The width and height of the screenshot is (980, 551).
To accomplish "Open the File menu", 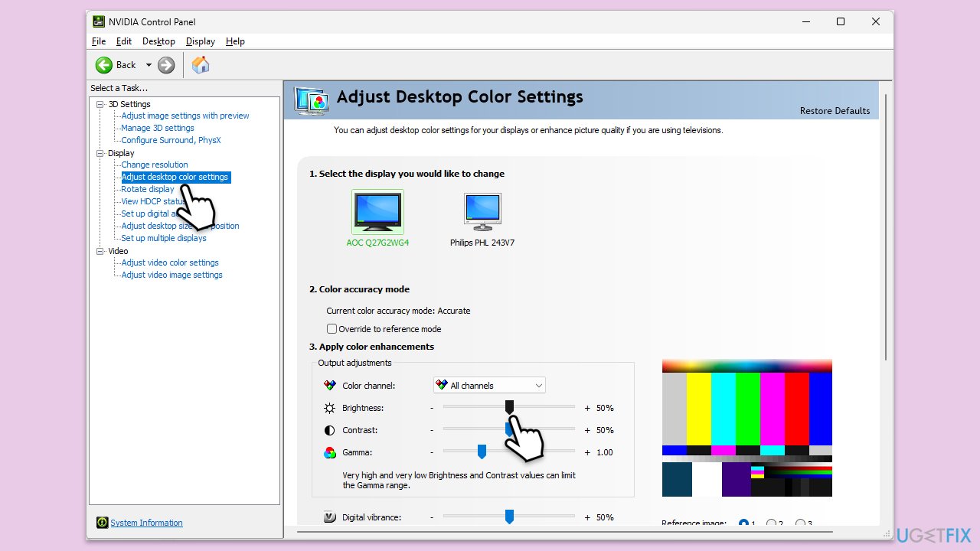I will point(99,41).
